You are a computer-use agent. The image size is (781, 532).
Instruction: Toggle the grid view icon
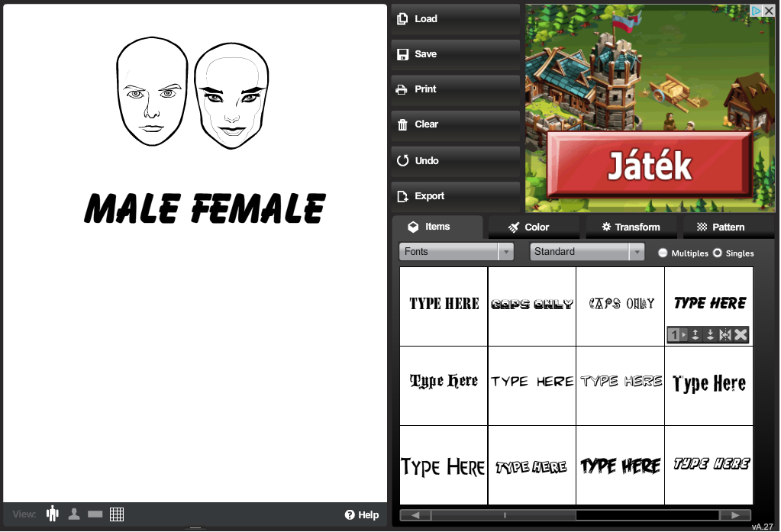[117, 514]
